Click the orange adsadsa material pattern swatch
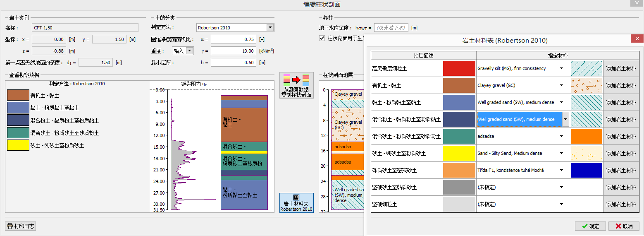 pyautogui.click(x=586, y=136)
